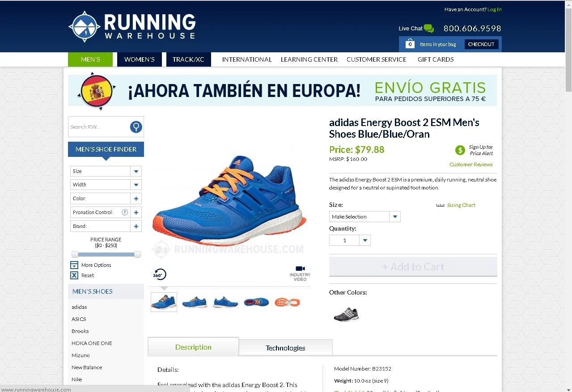Image resolution: width=572 pixels, height=392 pixels.
Task: Click the Add to Cart button
Action: 413,267
